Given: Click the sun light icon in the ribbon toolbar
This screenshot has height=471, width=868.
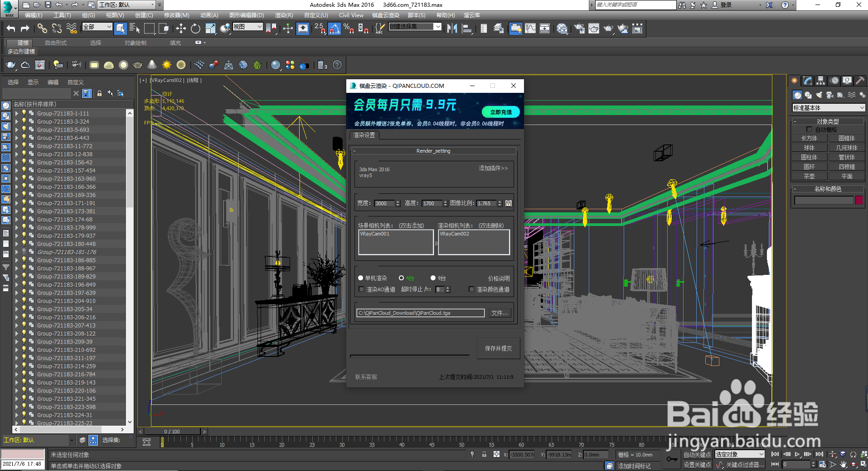Looking at the screenshot, I should click(167, 65).
